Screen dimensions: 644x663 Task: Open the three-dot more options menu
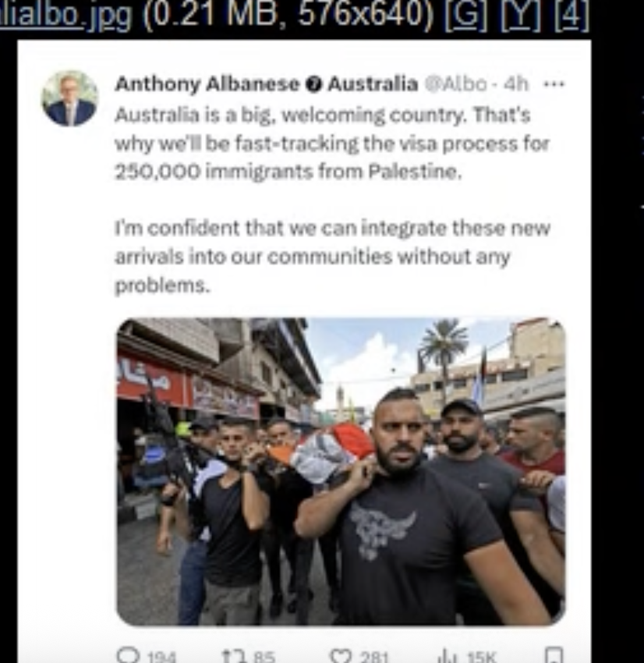554,84
